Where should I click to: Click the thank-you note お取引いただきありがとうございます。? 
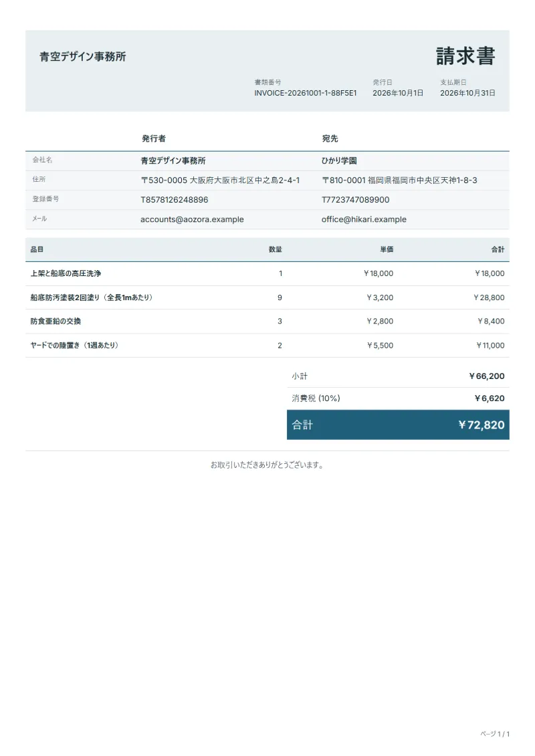267,465
